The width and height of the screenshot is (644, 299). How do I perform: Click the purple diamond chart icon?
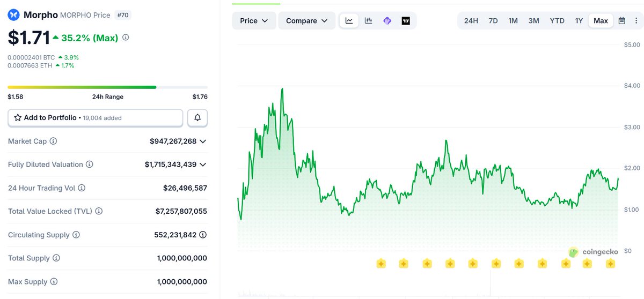click(387, 21)
